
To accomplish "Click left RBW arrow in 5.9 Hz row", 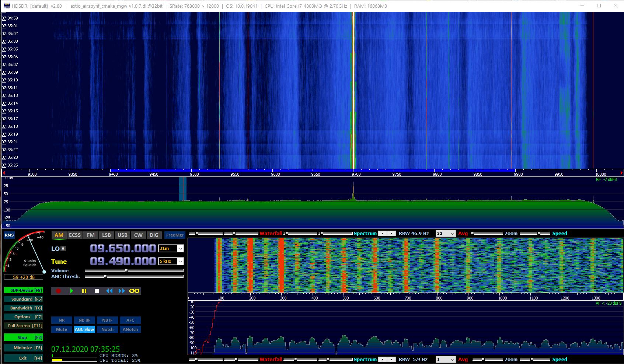I will tap(383, 359).
